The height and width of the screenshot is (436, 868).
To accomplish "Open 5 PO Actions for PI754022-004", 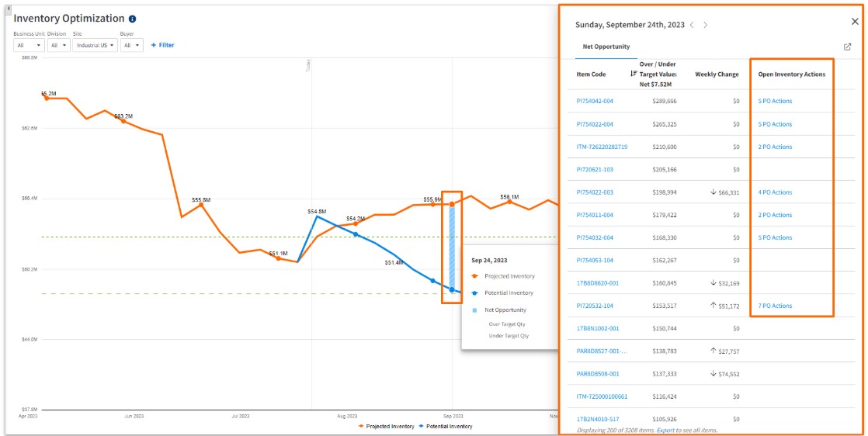I will pos(775,124).
